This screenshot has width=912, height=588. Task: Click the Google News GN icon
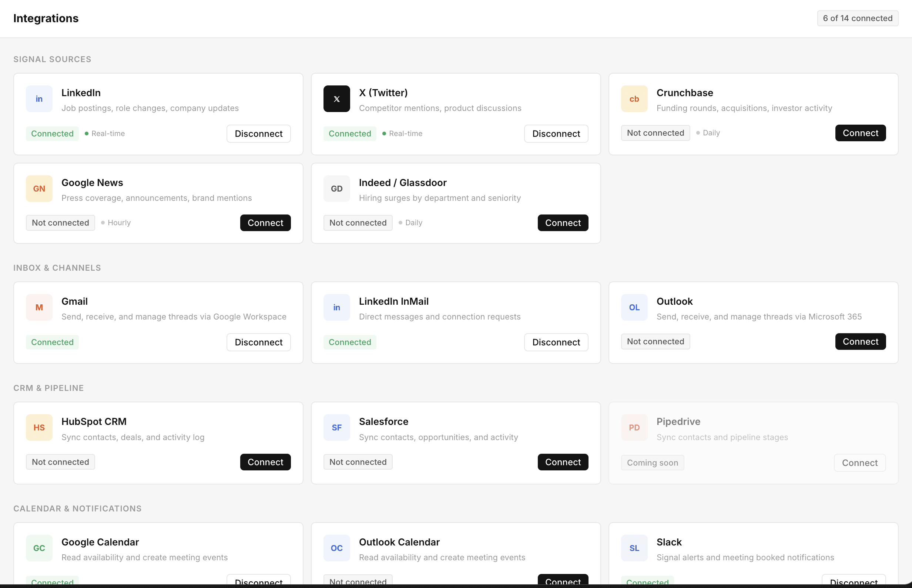(39, 189)
